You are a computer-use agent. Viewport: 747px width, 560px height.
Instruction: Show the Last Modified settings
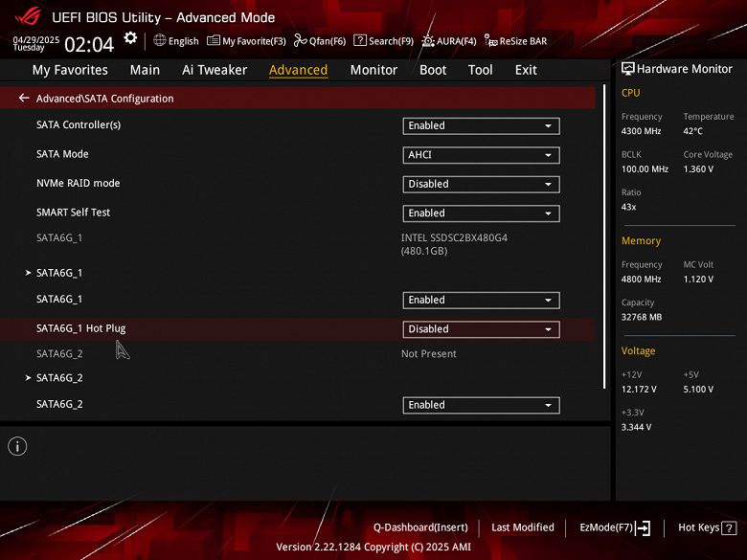click(523, 527)
